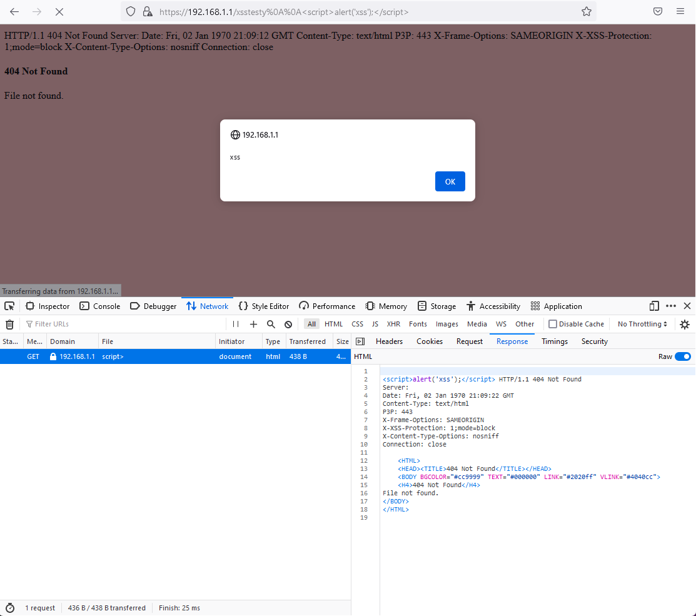The width and height of the screenshot is (696, 616).
Task: Sort by the Domain column header
Action: click(x=73, y=341)
